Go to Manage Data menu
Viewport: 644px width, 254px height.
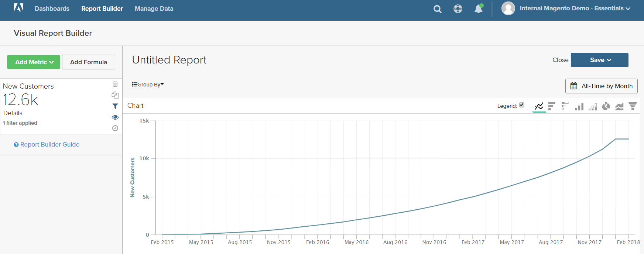(x=154, y=8)
